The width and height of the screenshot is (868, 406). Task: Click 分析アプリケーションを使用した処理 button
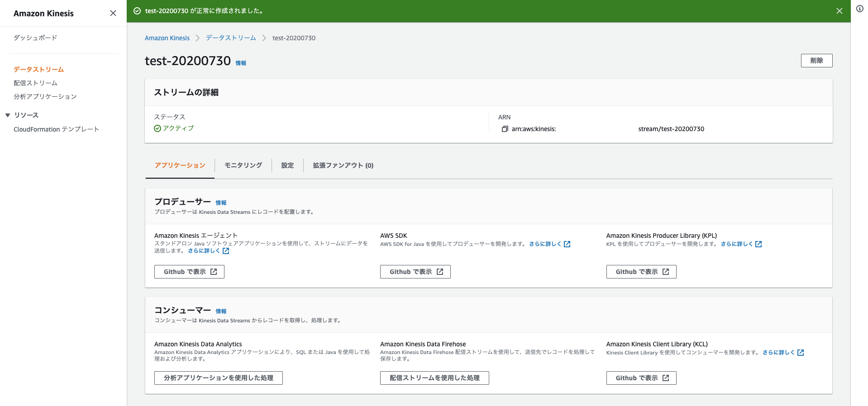218,378
